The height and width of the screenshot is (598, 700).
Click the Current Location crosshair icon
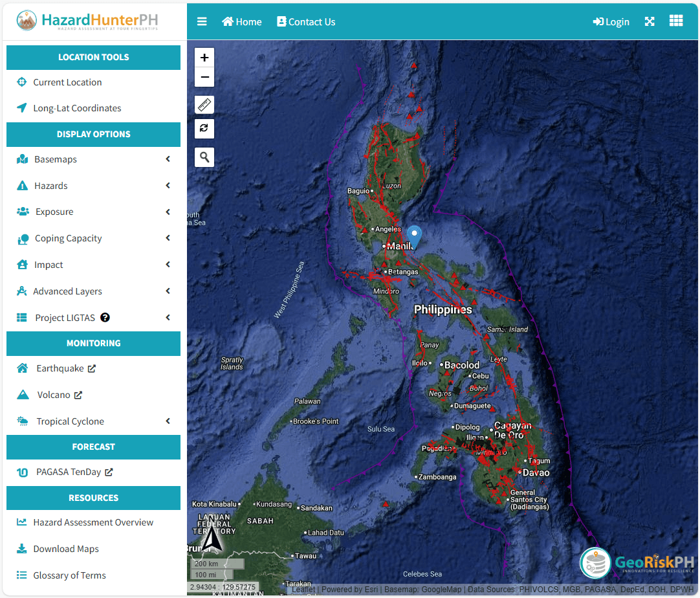coord(21,82)
